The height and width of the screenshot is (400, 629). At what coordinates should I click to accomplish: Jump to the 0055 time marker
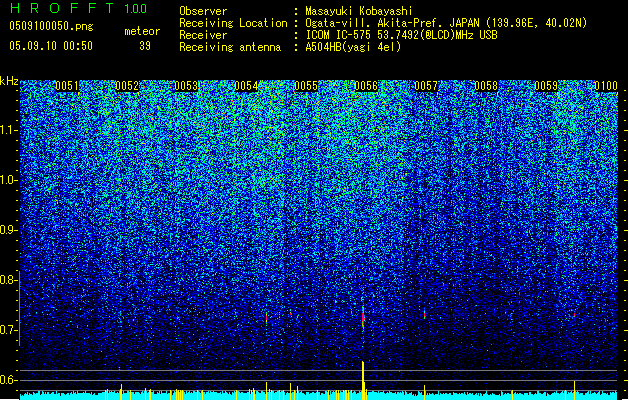pos(306,86)
